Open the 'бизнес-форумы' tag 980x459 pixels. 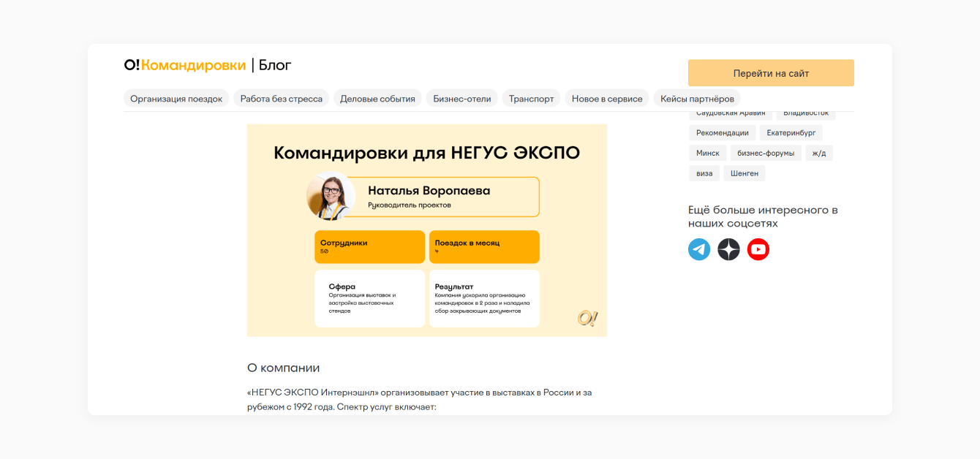[x=766, y=153]
